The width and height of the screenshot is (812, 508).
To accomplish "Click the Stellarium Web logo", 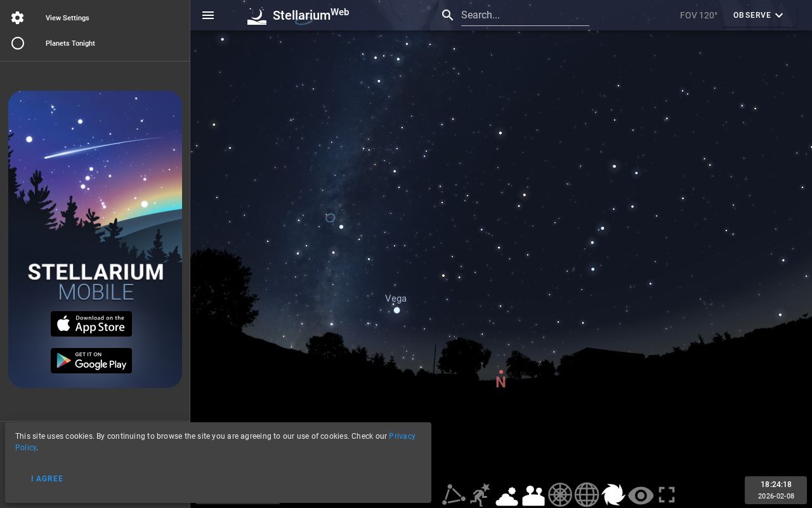I will click(x=298, y=15).
